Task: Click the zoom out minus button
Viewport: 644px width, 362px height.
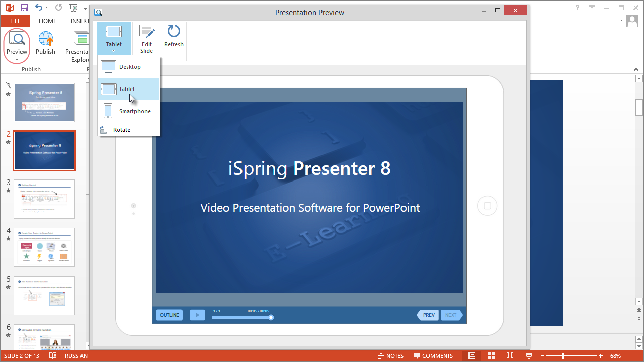Action: pos(543,356)
